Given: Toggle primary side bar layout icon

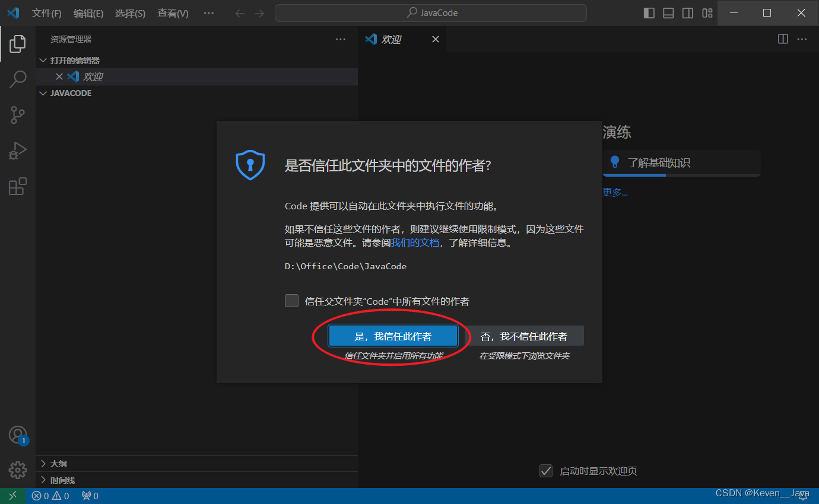Looking at the screenshot, I should (x=649, y=13).
